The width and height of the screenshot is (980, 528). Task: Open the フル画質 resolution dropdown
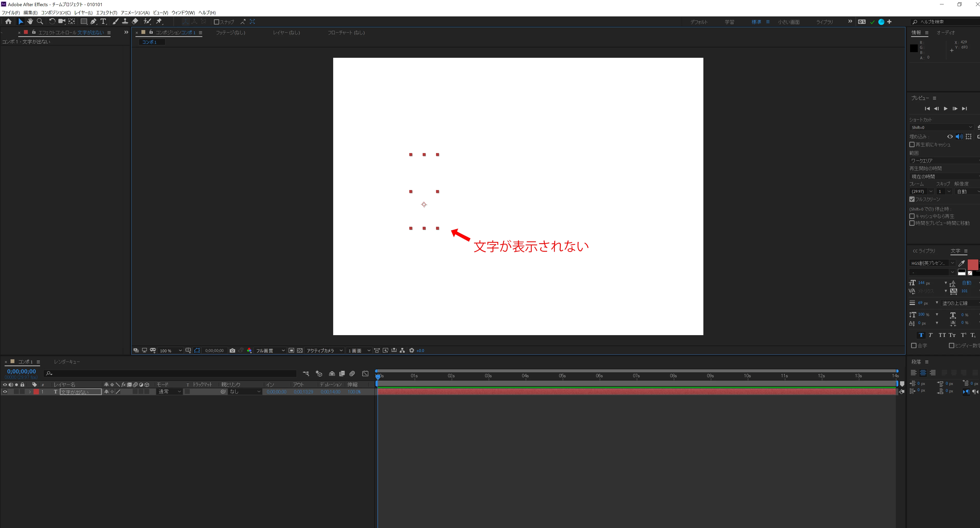(270, 351)
